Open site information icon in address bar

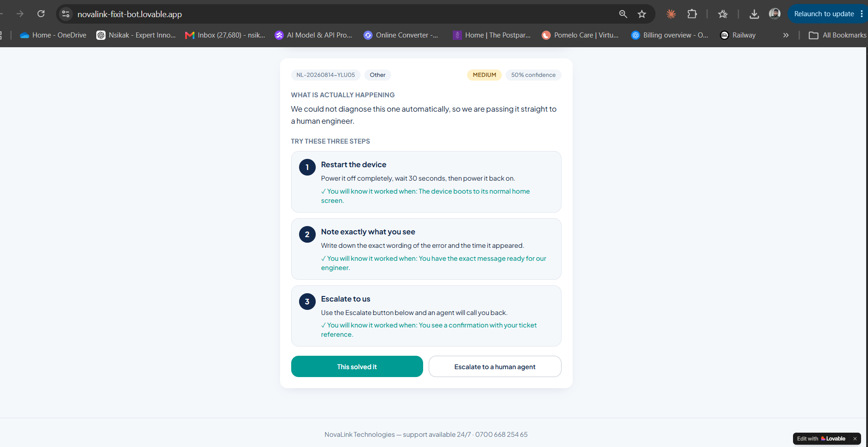click(66, 14)
